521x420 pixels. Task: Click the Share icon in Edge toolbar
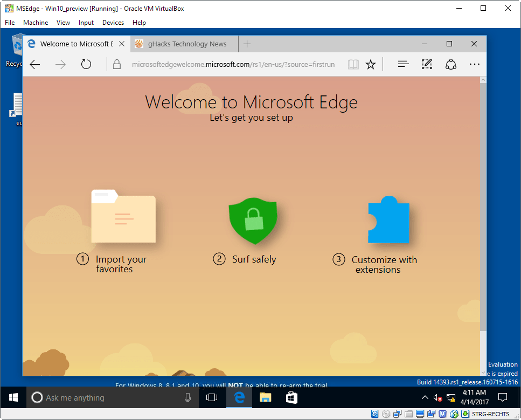[x=451, y=65]
